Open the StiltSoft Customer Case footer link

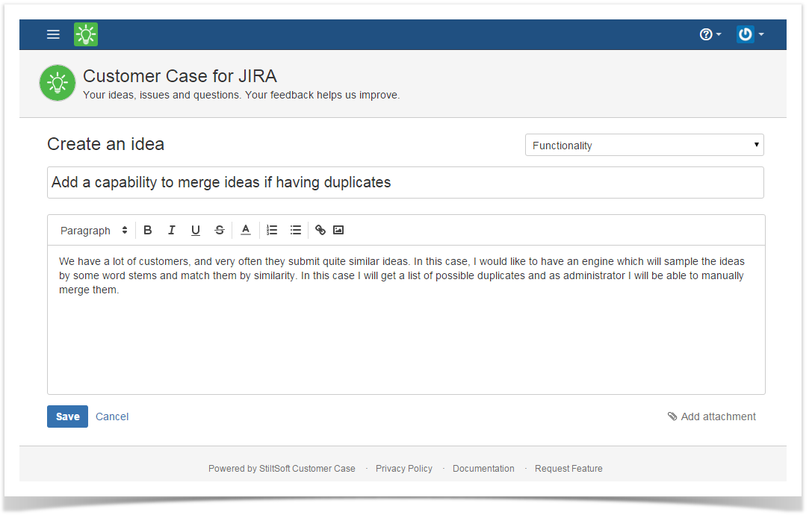click(307, 469)
